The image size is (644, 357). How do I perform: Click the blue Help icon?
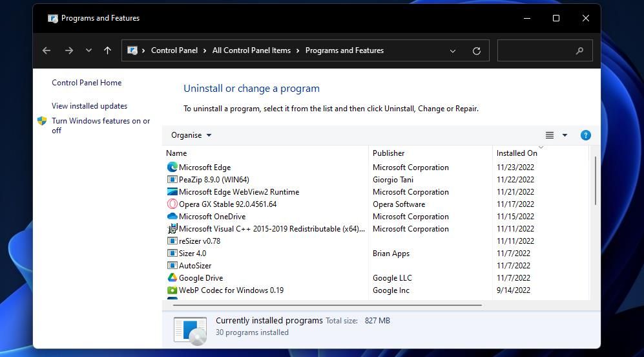[x=586, y=135]
